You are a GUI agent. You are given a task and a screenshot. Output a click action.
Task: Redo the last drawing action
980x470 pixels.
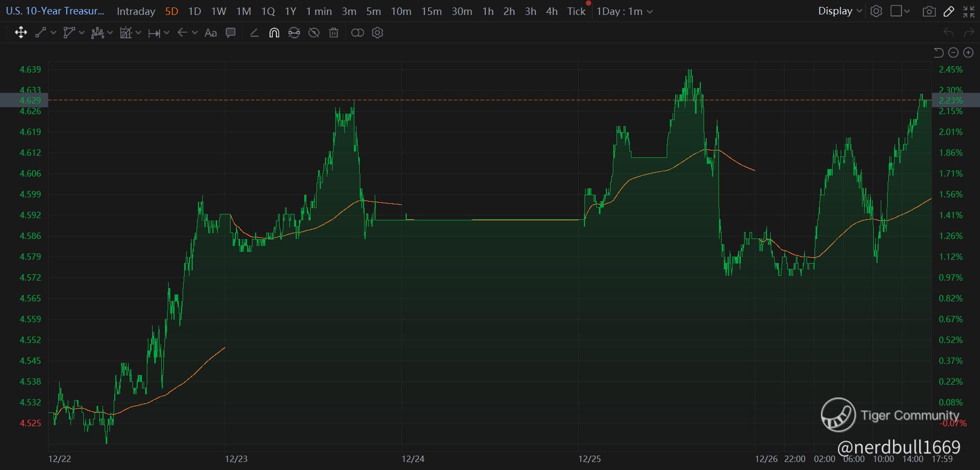pyautogui.click(x=969, y=33)
